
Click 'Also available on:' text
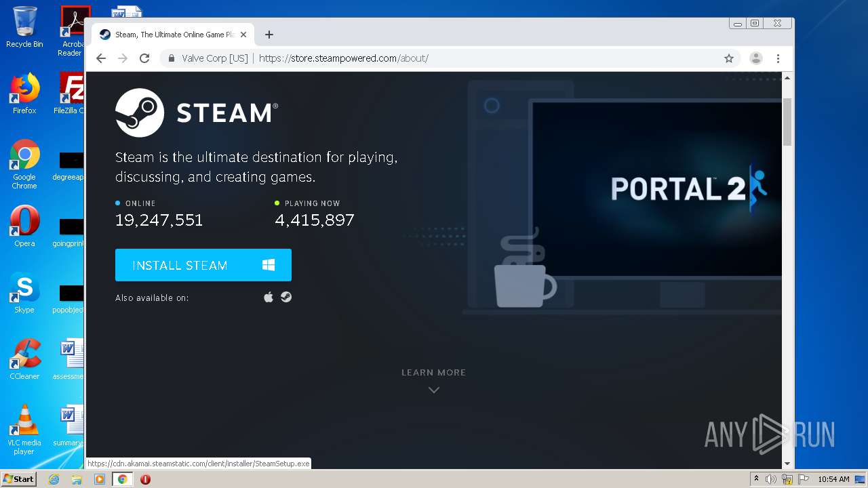(152, 298)
